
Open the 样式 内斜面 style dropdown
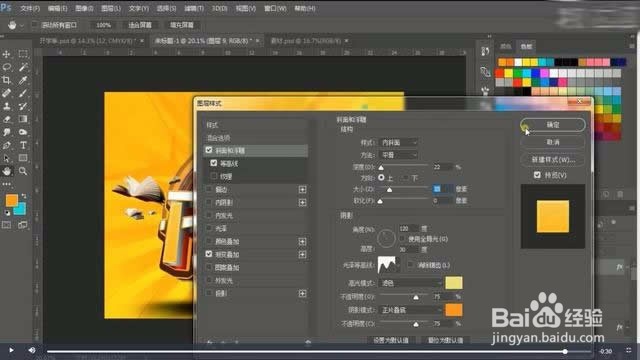(399, 142)
